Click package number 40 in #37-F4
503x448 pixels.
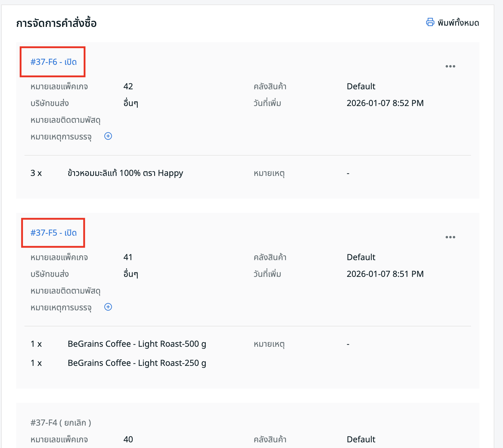[x=128, y=439]
